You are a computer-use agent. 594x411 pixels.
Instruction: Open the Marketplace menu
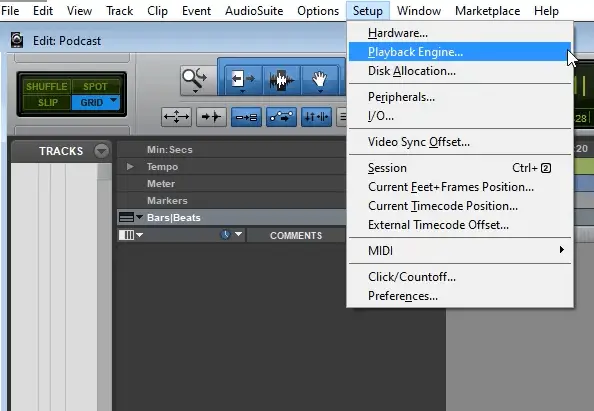pyautogui.click(x=487, y=11)
